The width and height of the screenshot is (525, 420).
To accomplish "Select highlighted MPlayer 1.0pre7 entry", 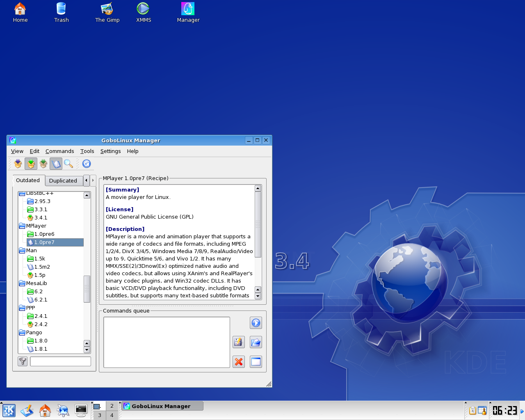I will point(55,242).
